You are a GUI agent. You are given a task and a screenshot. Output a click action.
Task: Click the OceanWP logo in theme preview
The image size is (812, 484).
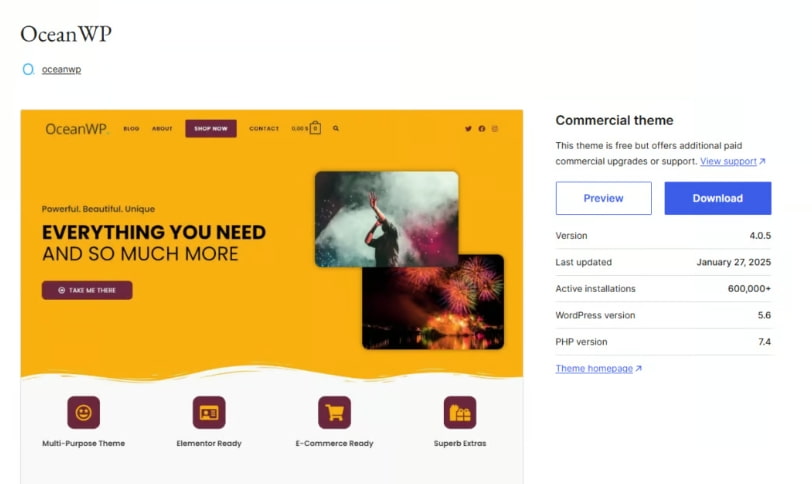point(77,129)
